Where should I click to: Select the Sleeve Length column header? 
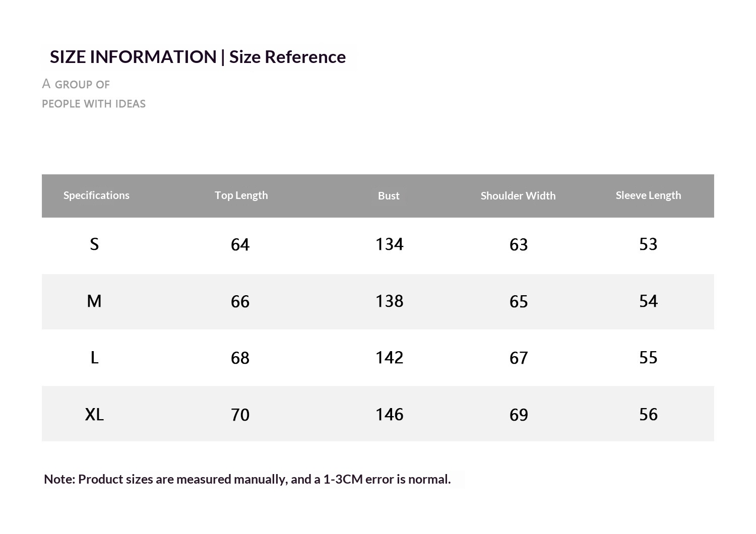648,195
